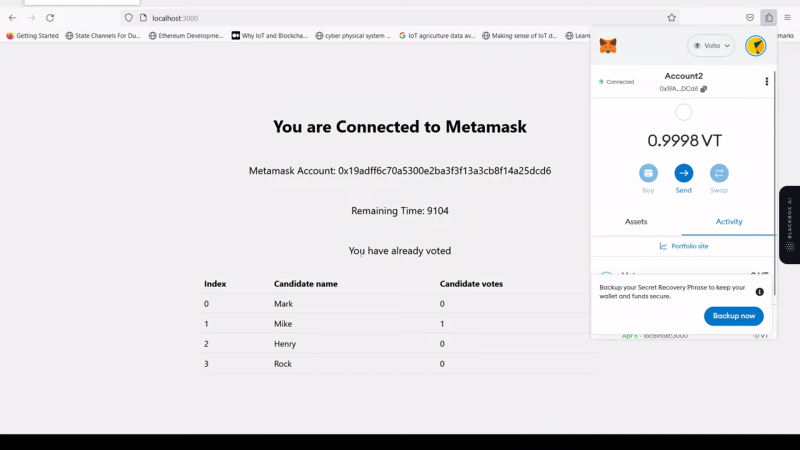Click the Account2 name
800x450 pixels.
(x=683, y=76)
